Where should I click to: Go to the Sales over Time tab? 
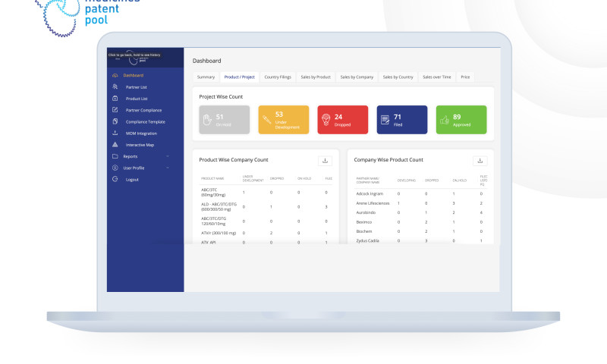point(436,77)
